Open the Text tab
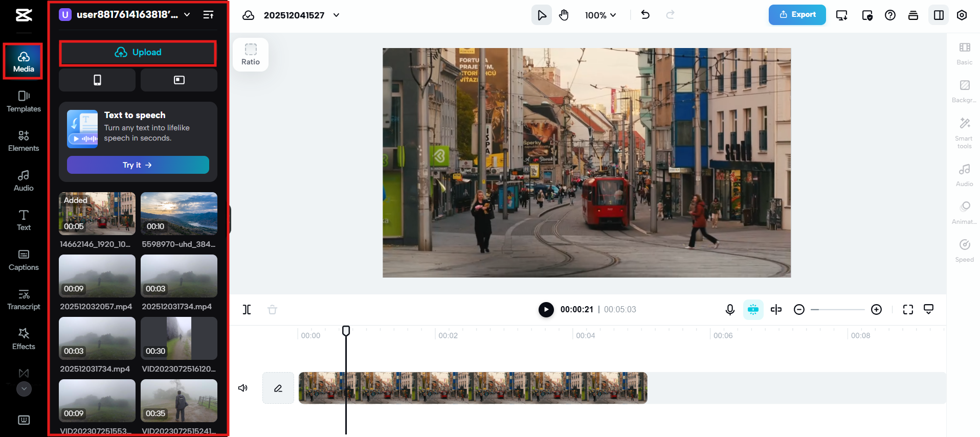 click(24, 220)
